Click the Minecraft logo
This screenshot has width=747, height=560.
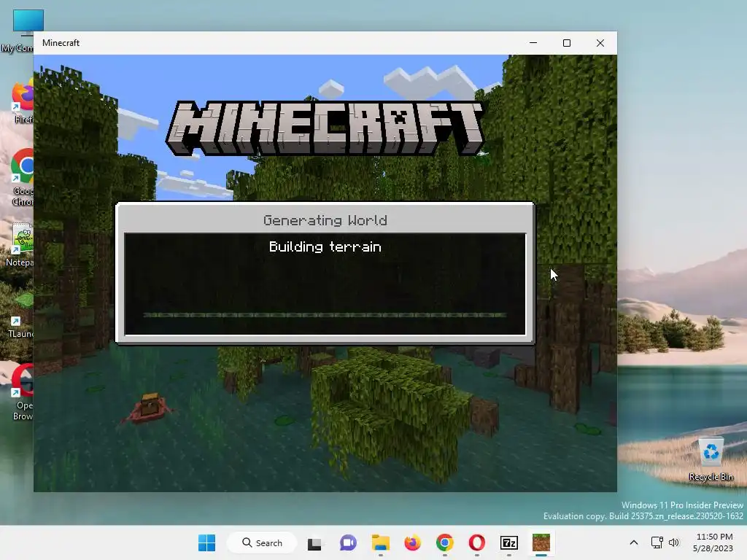(325, 128)
